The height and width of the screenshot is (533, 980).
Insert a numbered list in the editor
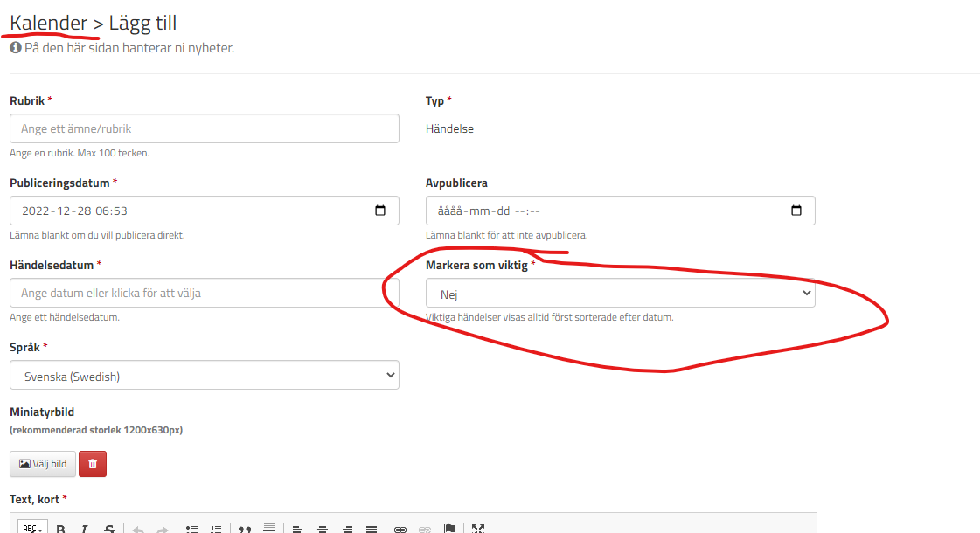(217, 529)
